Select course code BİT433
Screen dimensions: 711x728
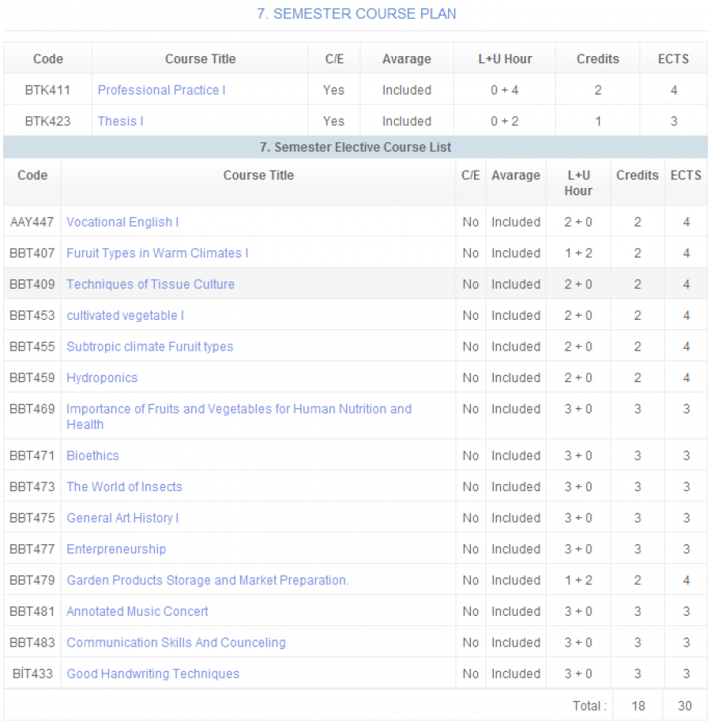(x=32, y=674)
